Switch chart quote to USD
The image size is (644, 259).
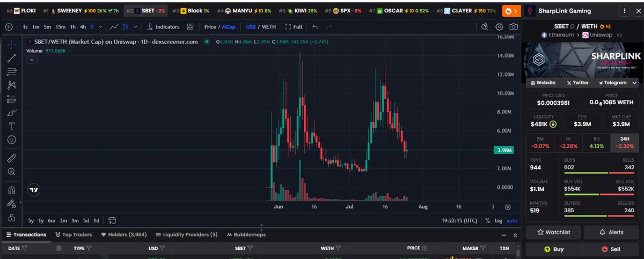251,27
